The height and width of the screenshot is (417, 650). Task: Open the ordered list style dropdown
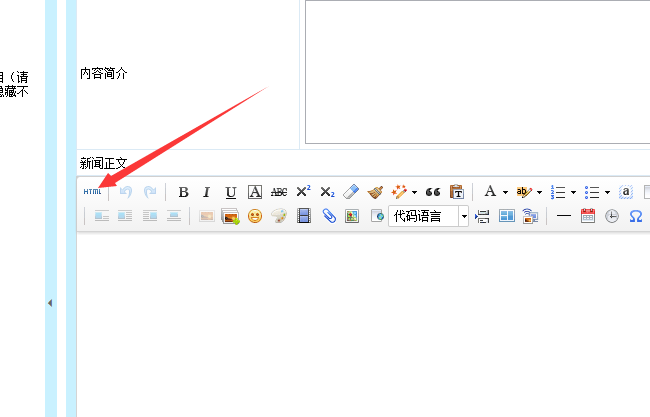point(573,192)
